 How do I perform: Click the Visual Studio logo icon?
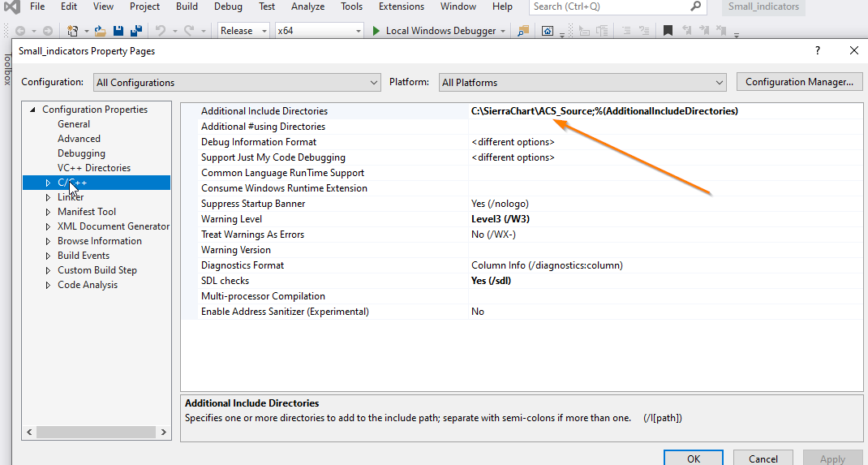coord(11,6)
